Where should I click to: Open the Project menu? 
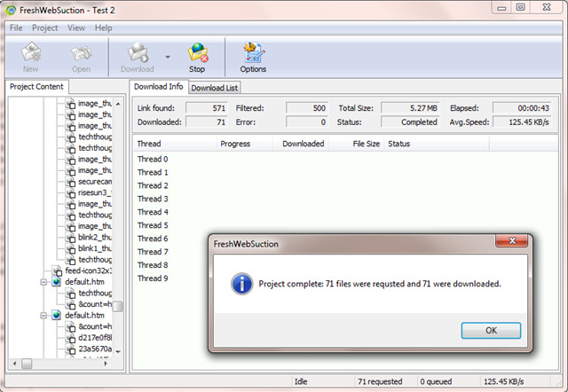point(45,27)
